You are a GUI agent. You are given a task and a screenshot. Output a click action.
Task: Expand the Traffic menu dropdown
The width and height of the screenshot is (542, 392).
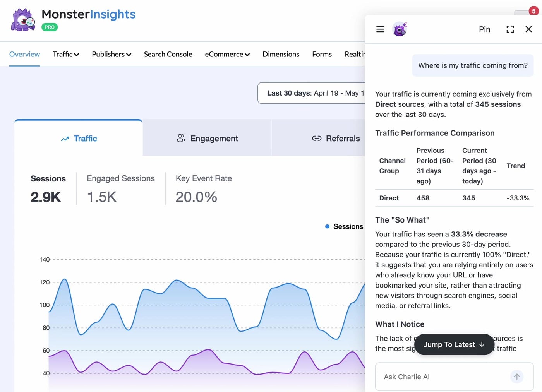pyautogui.click(x=66, y=54)
